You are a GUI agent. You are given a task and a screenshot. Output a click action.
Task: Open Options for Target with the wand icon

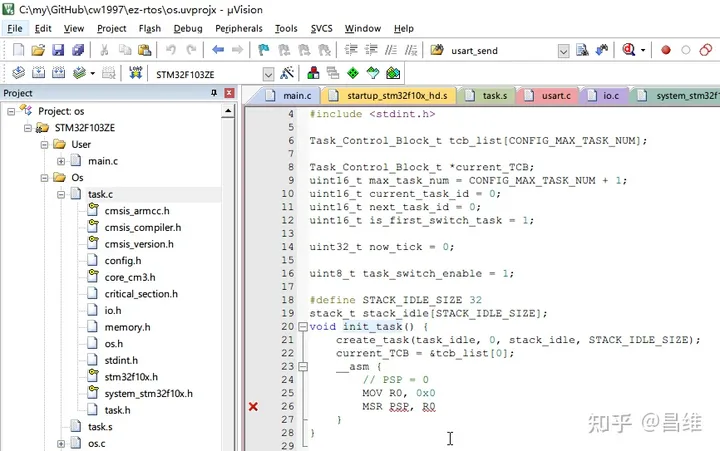(x=287, y=73)
